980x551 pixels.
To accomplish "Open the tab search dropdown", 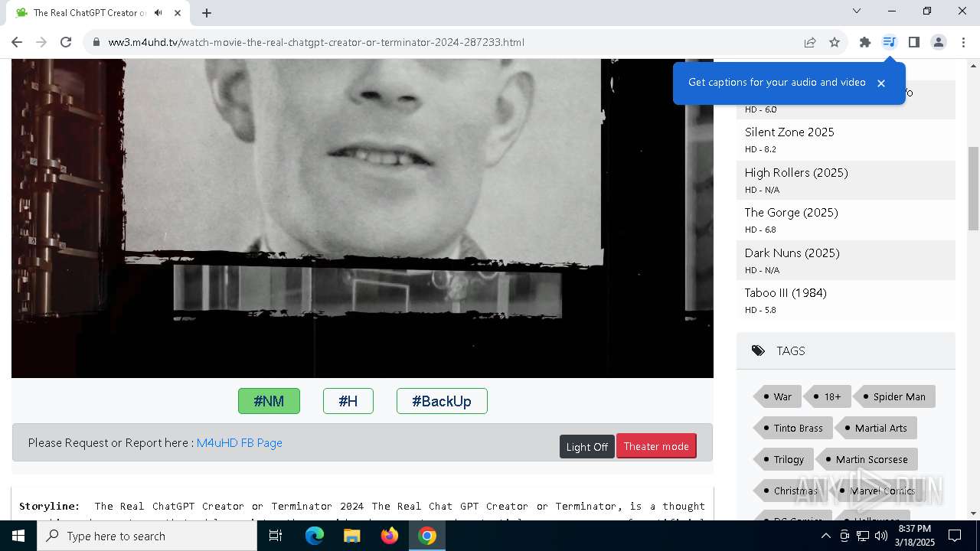I will coord(857,11).
